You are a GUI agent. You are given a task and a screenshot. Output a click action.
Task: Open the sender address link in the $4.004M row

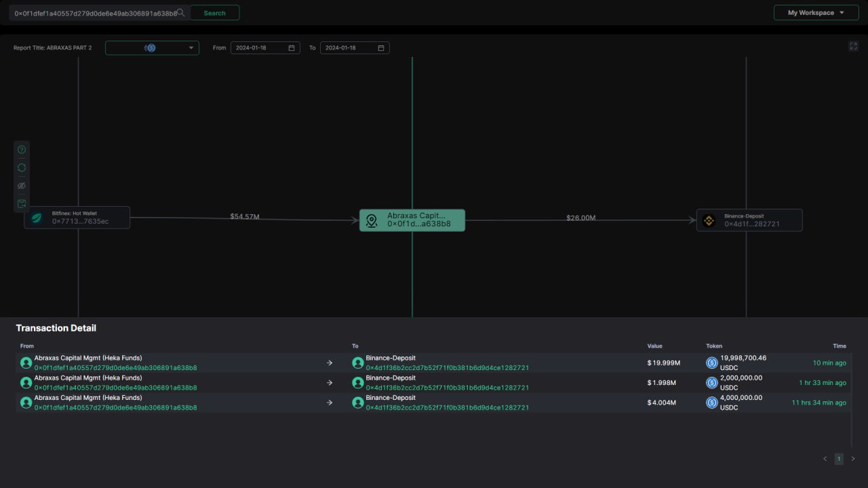pos(116,407)
